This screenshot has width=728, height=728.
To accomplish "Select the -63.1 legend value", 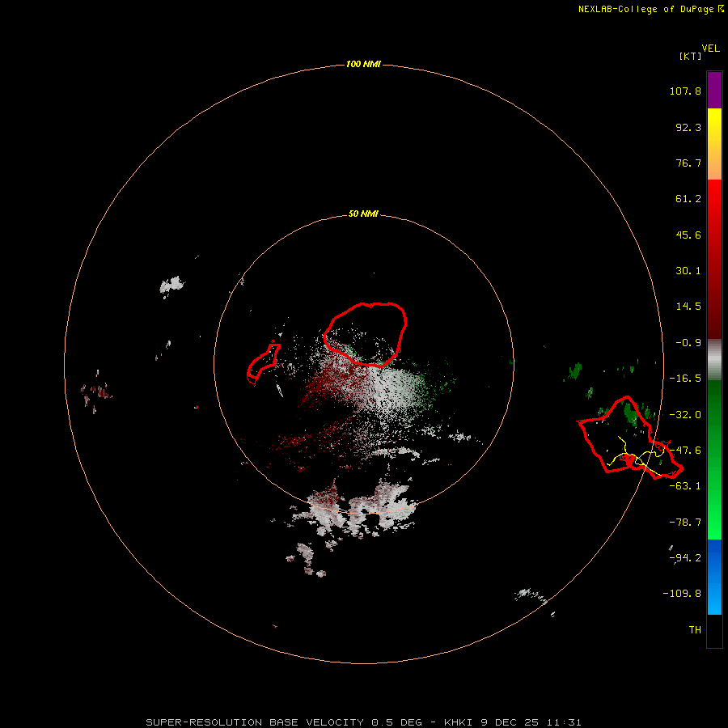I will (x=685, y=486).
